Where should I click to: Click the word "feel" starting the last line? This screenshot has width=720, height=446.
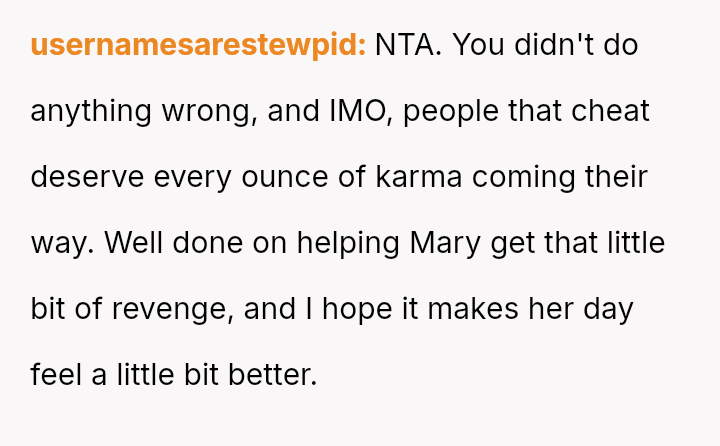(x=55, y=375)
